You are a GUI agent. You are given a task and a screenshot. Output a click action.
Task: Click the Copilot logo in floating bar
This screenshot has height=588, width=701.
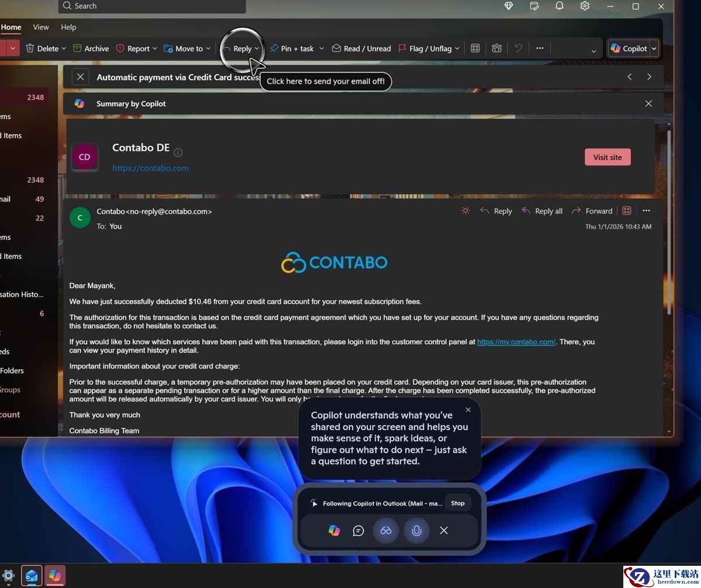(334, 530)
